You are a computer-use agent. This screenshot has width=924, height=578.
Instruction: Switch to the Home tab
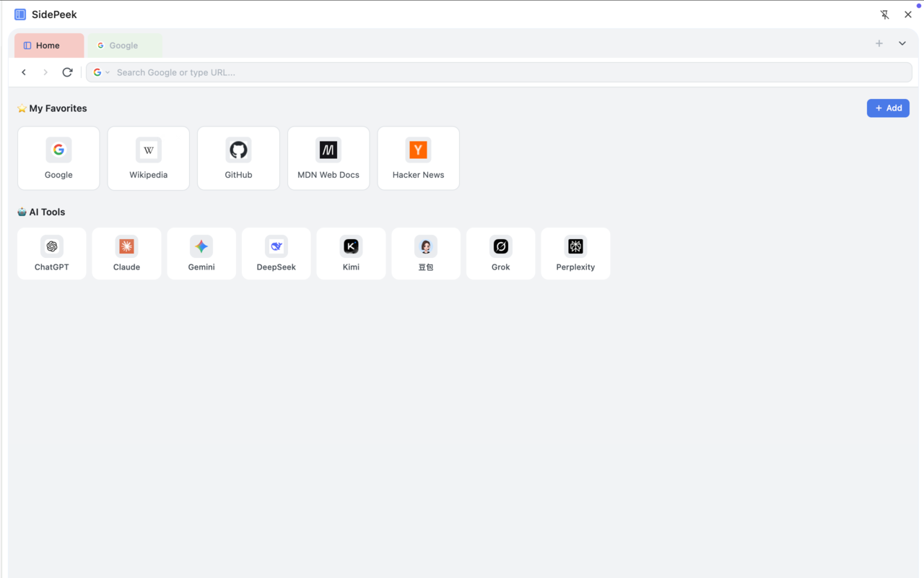(49, 46)
